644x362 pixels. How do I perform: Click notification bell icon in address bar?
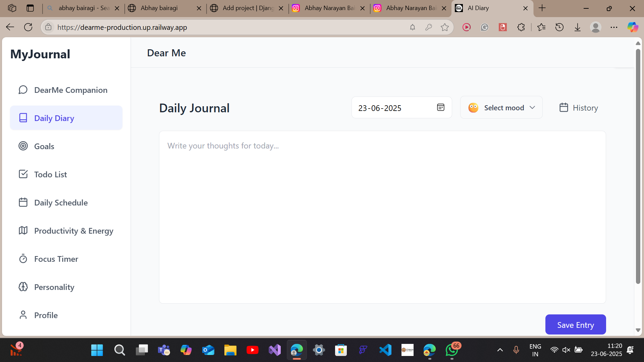pyautogui.click(x=413, y=27)
